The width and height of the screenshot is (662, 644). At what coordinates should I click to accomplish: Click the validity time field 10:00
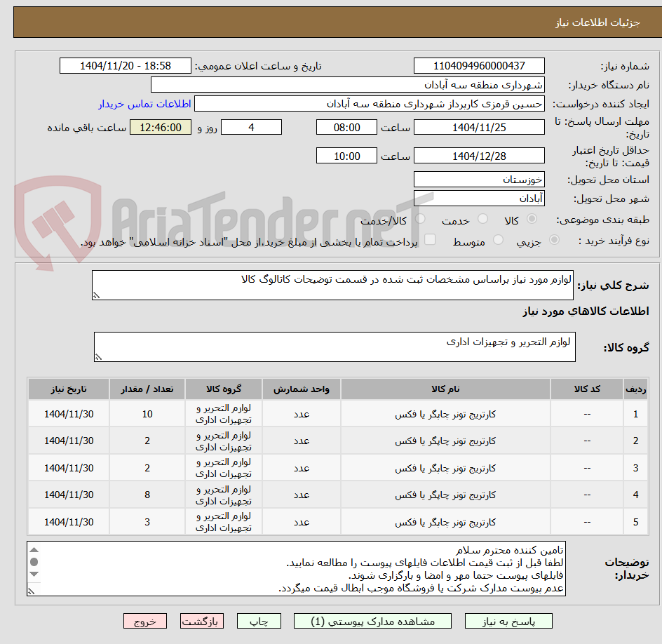(346, 156)
